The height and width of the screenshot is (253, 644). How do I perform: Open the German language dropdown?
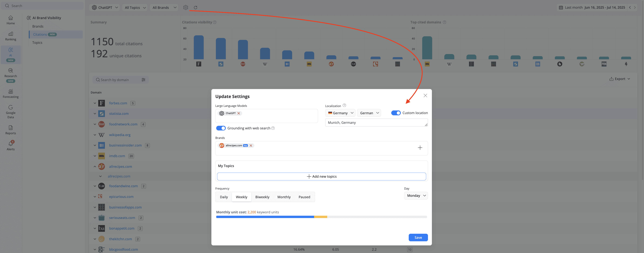(369, 113)
